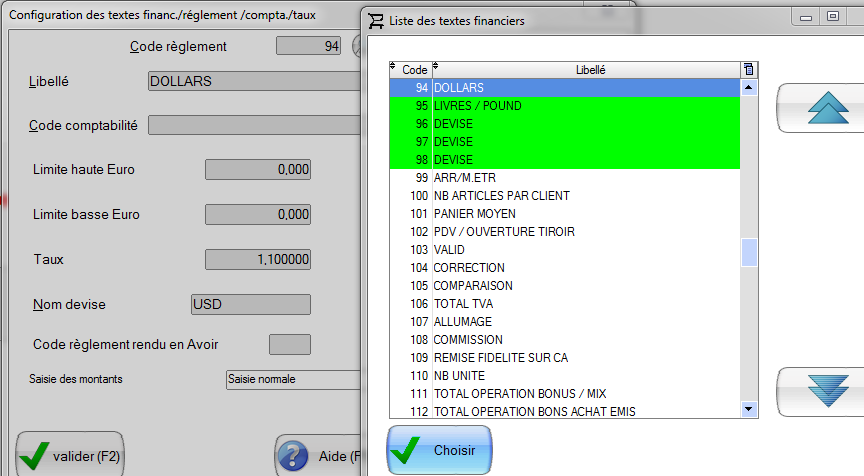Click the blue question mark Aide icon
Viewport: 864px width, 476px height.
click(x=292, y=456)
